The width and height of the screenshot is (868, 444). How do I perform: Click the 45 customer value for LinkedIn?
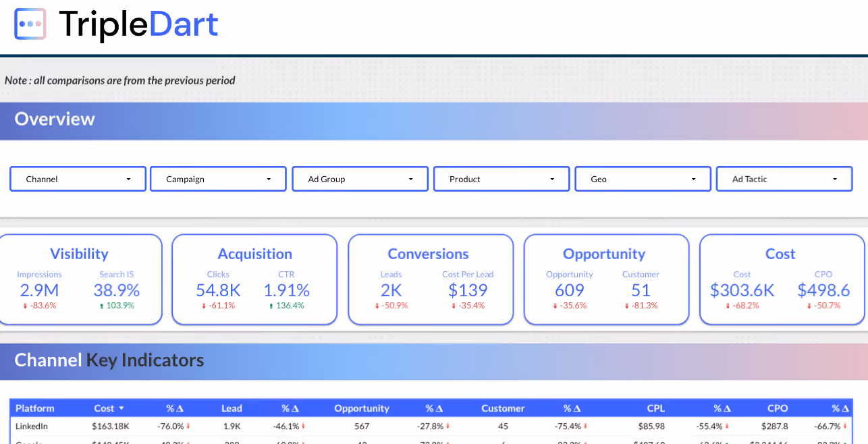[x=503, y=426]
